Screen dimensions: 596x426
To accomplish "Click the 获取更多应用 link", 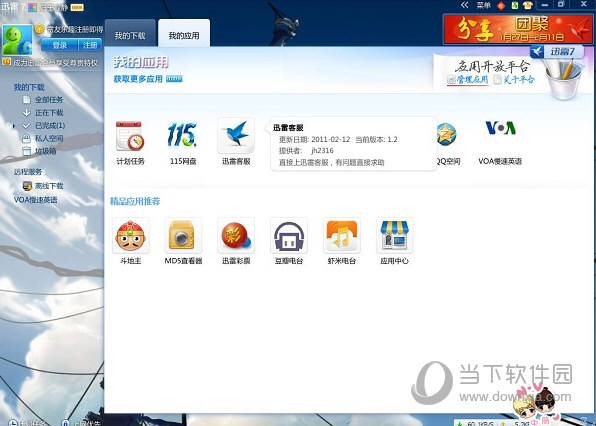I will pyautogui.click(x=138, y=79).
